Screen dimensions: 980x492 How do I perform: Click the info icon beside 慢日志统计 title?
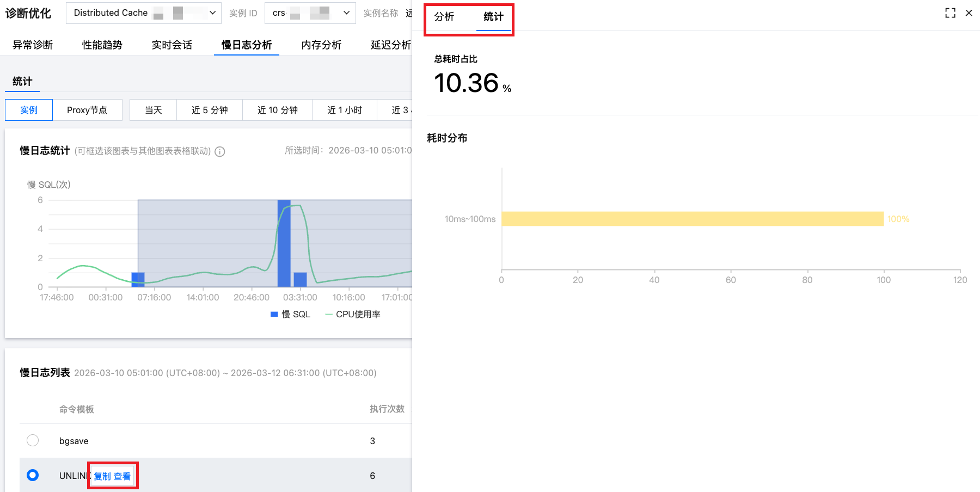220,152
